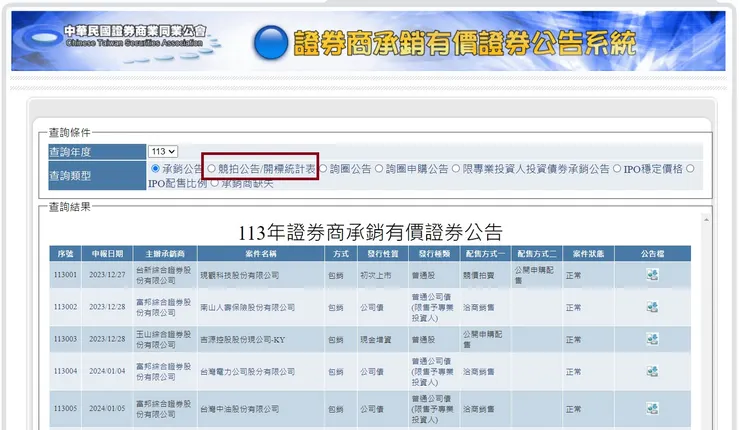Click 競價拍賣 in row 113001

(479, 275)
